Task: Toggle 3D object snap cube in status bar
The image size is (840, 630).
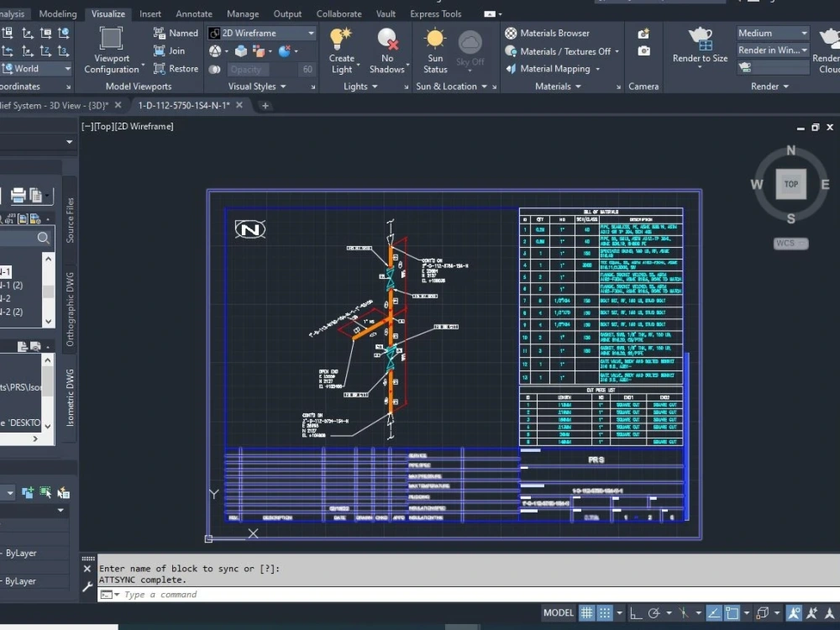Action: [x=762, y=613]
